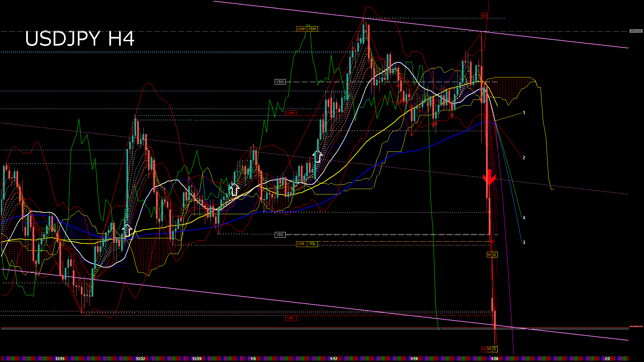The width and height of the screenshot is (644, 362).
Task: Click the 2/2 date on time axis
Action: [x=607, y=359]
